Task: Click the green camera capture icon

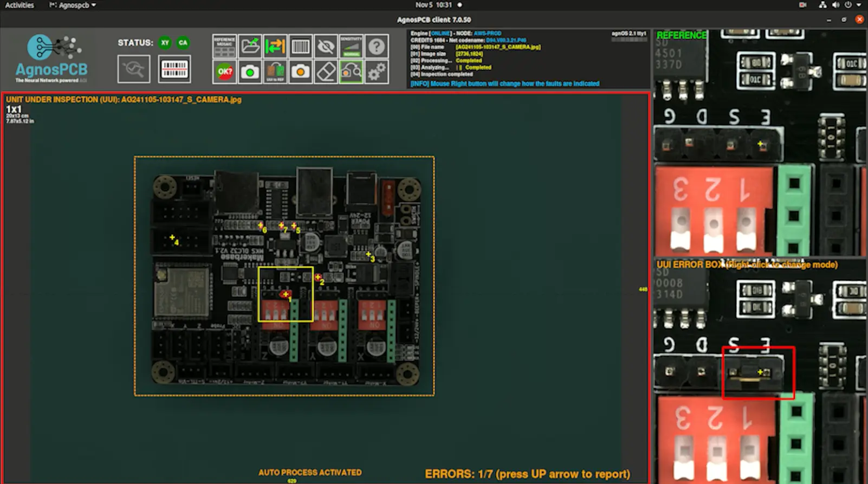Action: 250,72
